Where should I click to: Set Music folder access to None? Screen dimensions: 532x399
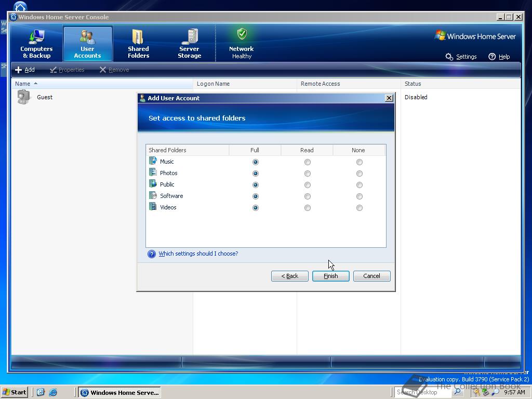[360, 162]
